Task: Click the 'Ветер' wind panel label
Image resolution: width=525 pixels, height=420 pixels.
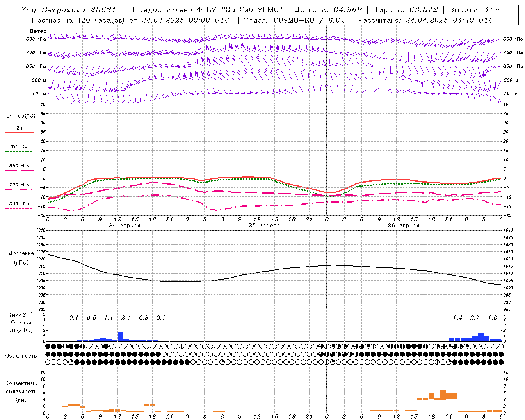Action: tap(38, 31)
